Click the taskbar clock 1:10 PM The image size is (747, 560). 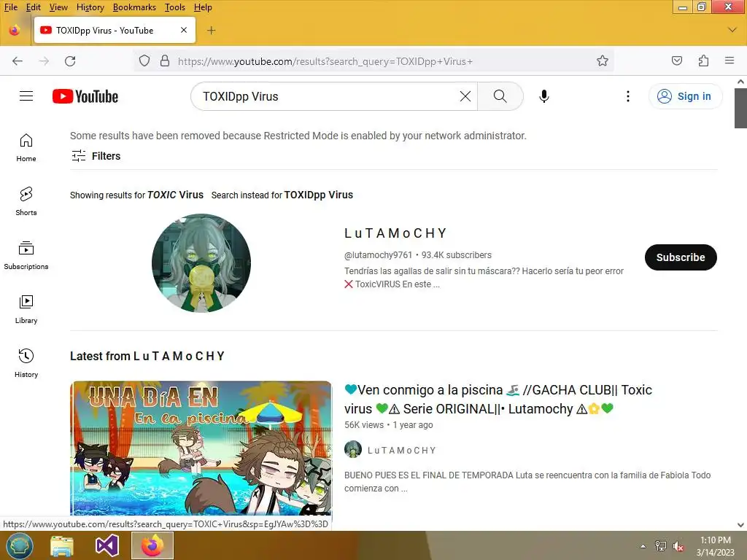point(716,546)
